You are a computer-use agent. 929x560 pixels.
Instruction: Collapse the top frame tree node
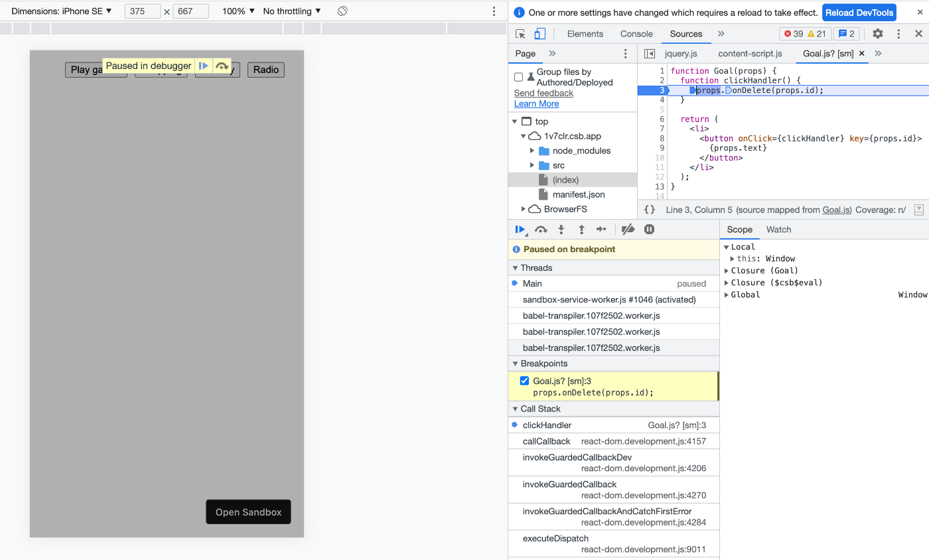(x=514, y=121)
